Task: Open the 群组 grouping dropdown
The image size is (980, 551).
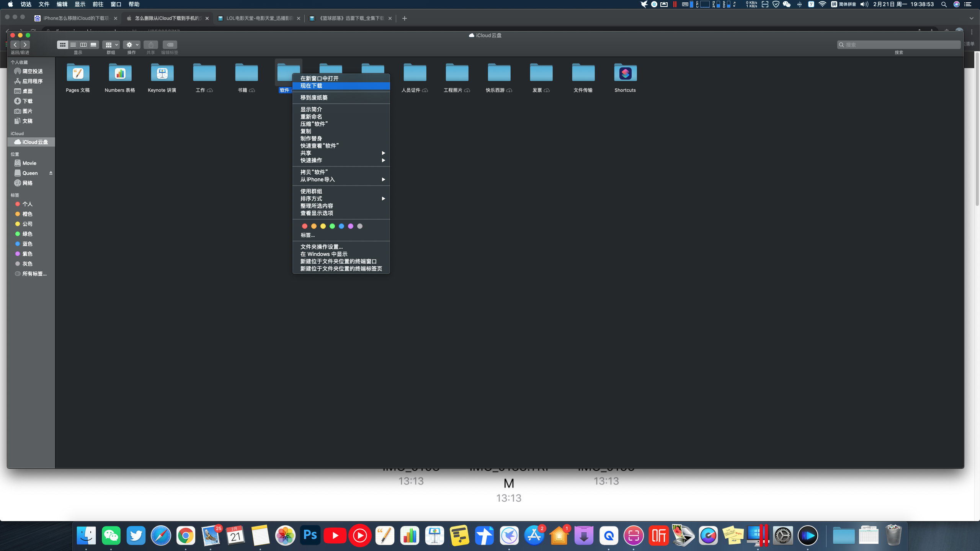Action: coord(111,45)
